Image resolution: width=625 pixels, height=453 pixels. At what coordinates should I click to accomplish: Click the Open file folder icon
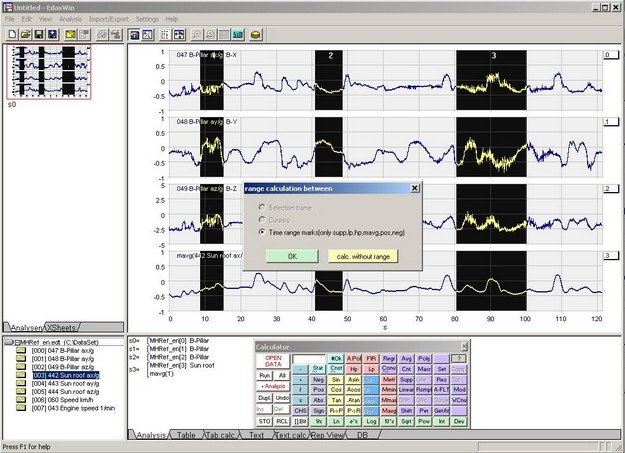point(23,34)
